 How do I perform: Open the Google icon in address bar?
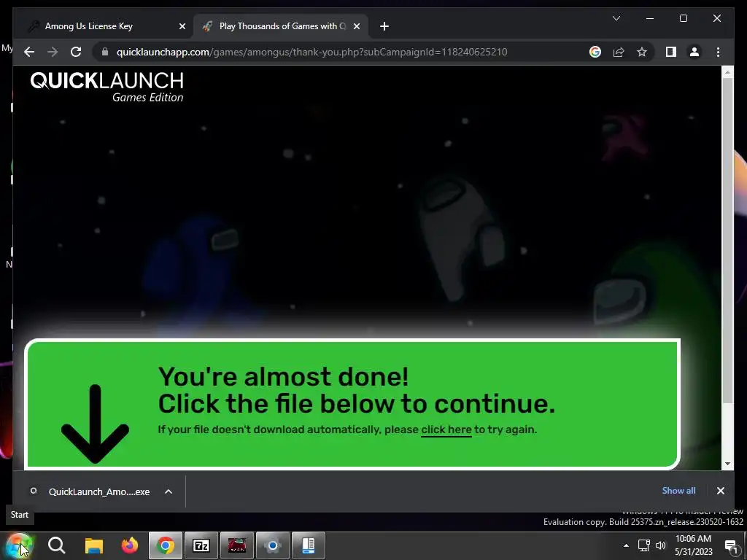click(595, 52)
